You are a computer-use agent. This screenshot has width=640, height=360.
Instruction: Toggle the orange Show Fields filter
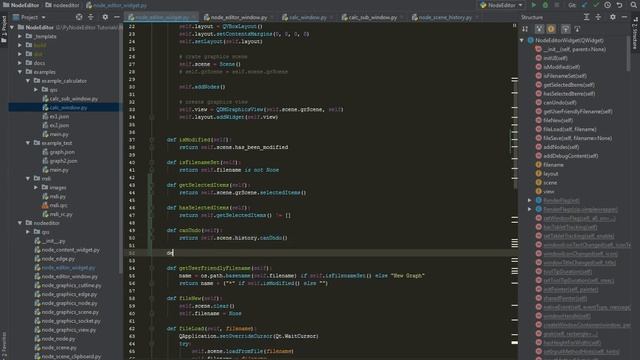coord(551,29)
